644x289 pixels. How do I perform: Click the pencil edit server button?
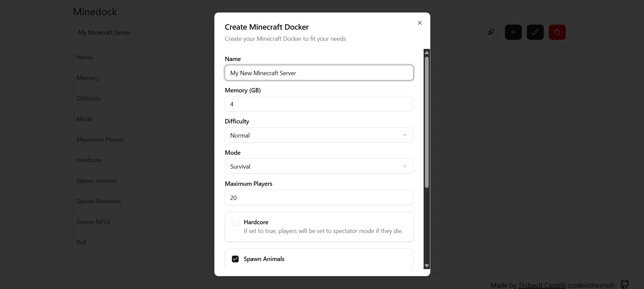click(x=535, y=32)
